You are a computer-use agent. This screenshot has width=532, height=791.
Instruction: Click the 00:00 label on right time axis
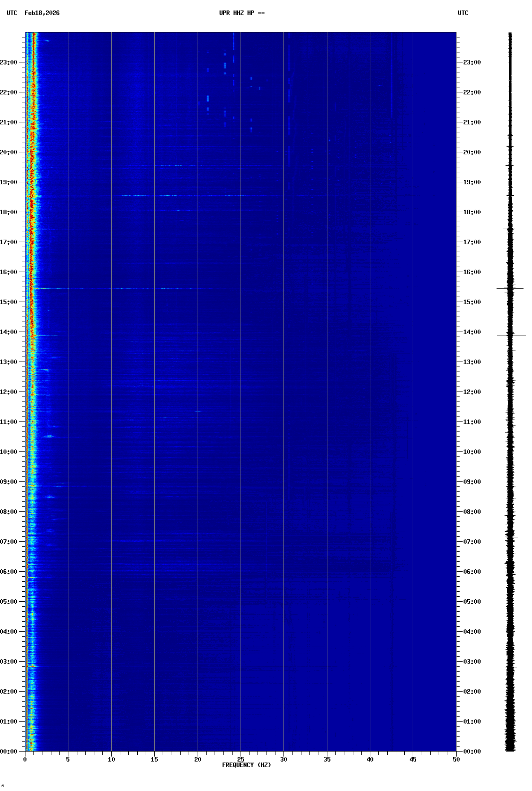pos(472,752)
